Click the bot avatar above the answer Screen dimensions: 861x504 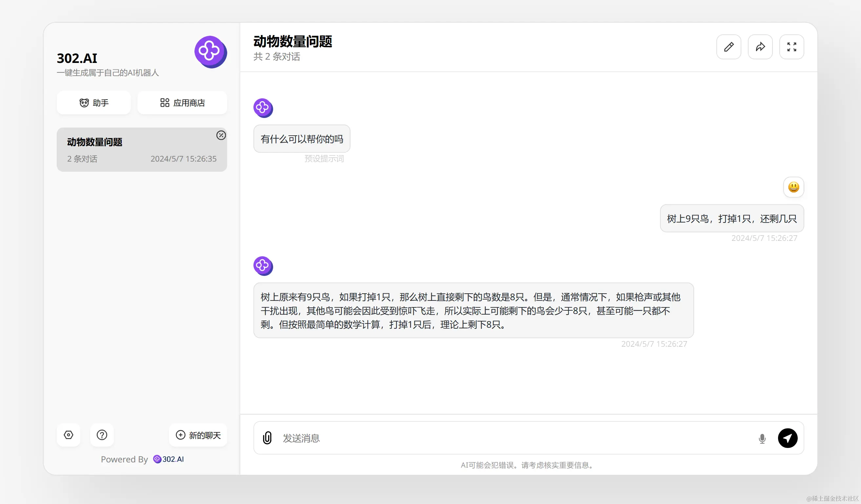tap(263, 266)
